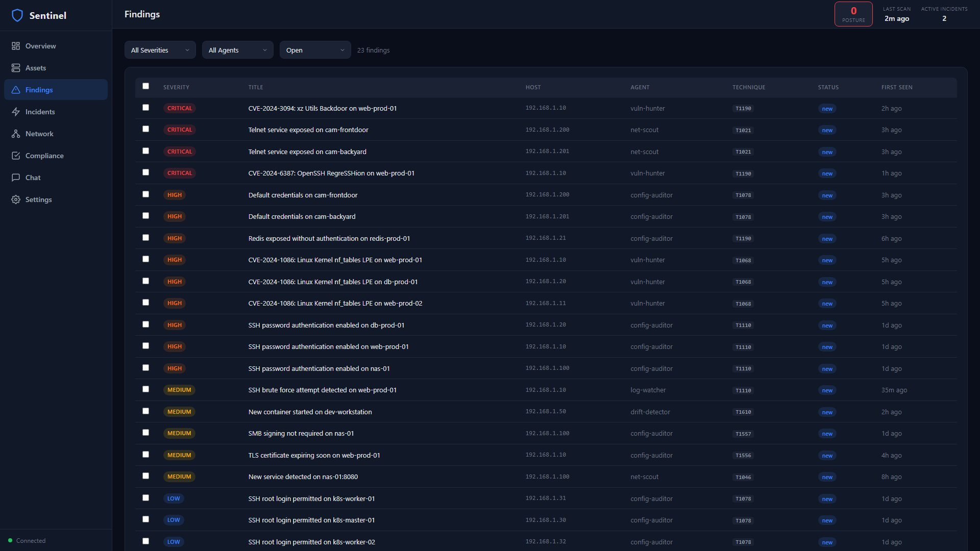Open the Open status filter dropdown

point(315,50)
